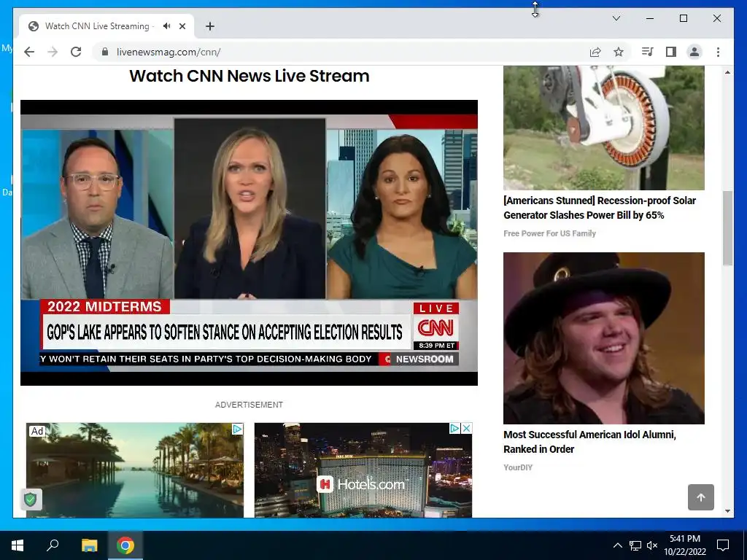Viewport: 747px width, 560px height.
Task: Toggle the browser side panel
Action: point(671,52)
